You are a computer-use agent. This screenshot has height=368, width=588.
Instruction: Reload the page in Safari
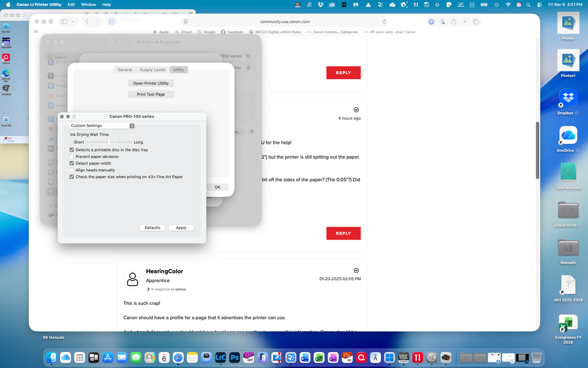[x=384, y=22]
